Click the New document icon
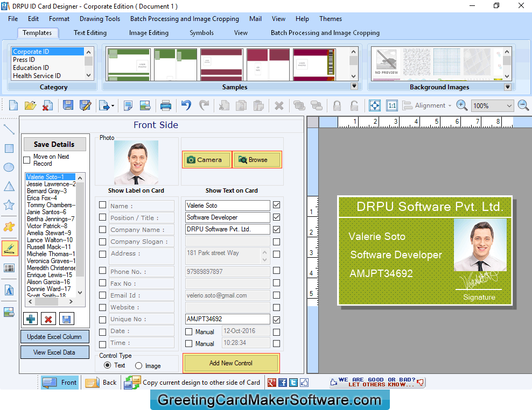The height and width of the screenshot is (410, 532). [13, 105]
